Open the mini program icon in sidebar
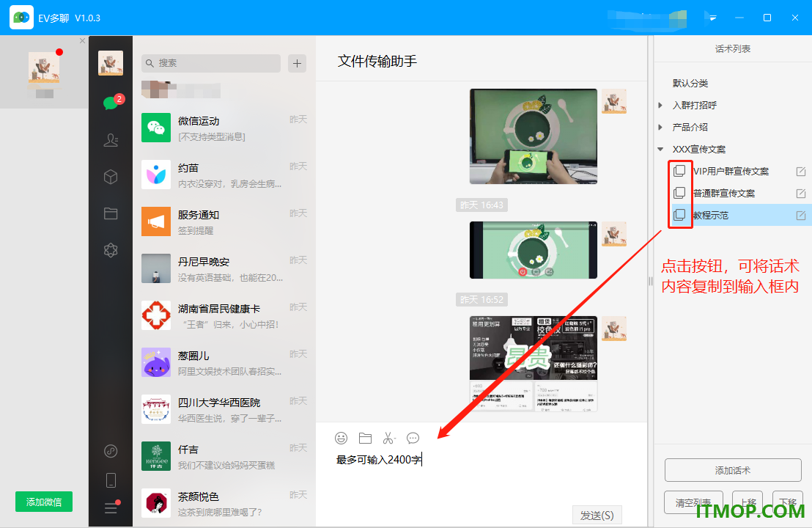This screenshot has height=528, width=812. [111, 451]
